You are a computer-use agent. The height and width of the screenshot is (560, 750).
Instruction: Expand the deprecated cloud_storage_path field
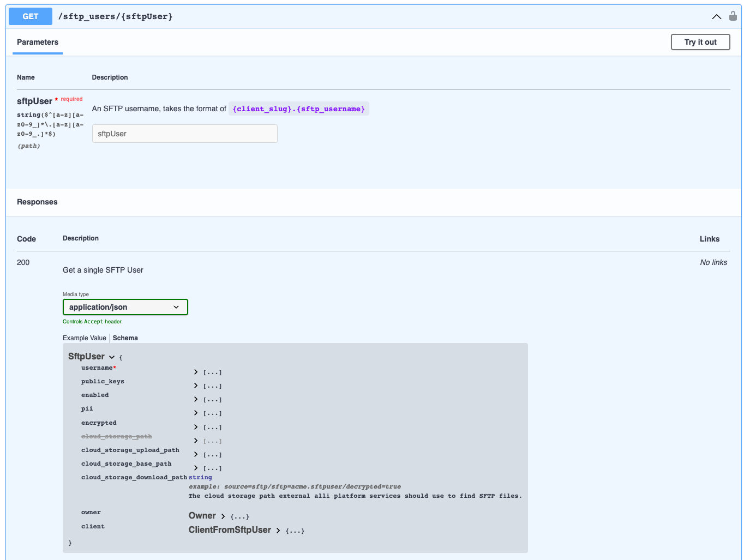click(x=195, y=441)
